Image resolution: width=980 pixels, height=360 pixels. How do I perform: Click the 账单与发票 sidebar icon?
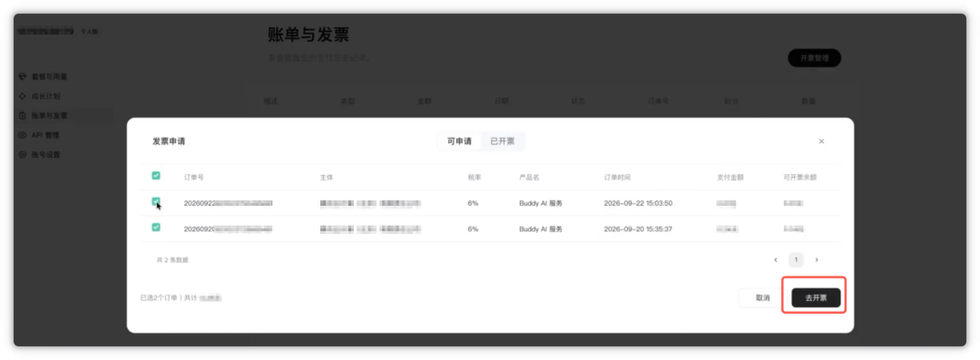[23, 116]
